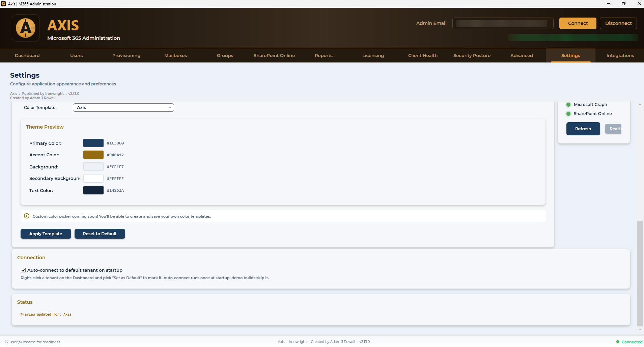Click the Axis app icon in title bar

click(3, 4)
